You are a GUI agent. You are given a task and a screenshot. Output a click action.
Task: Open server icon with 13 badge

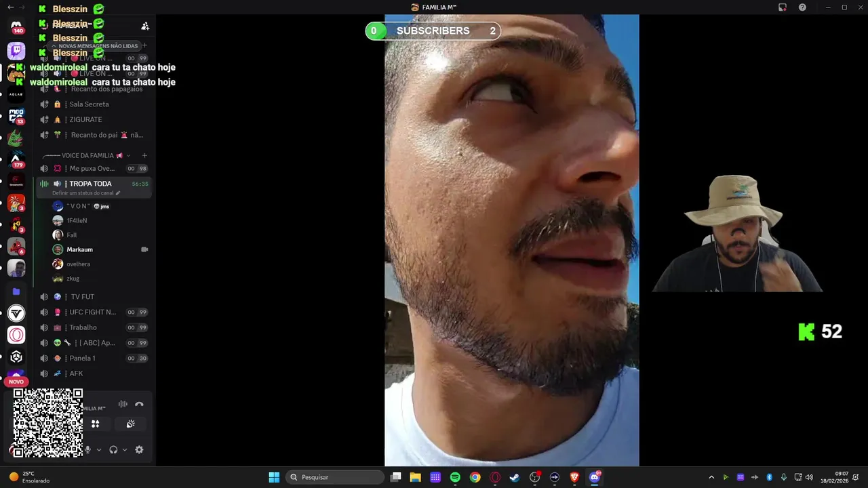[16, 117]
